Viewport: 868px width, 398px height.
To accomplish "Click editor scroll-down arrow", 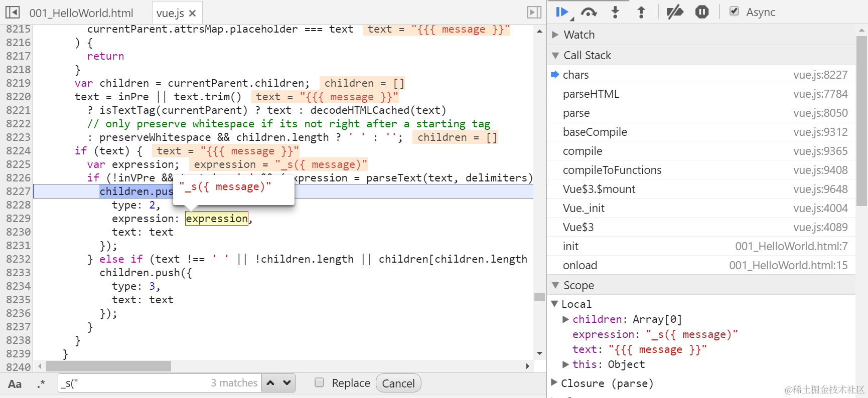I will [539, 353].
